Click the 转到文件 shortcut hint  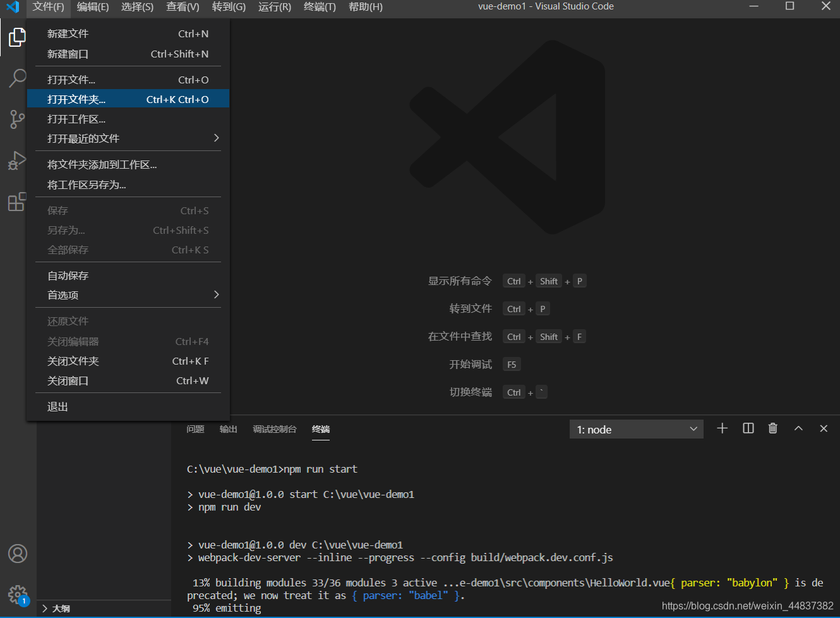pyautogui.click(x=471, y=308)
